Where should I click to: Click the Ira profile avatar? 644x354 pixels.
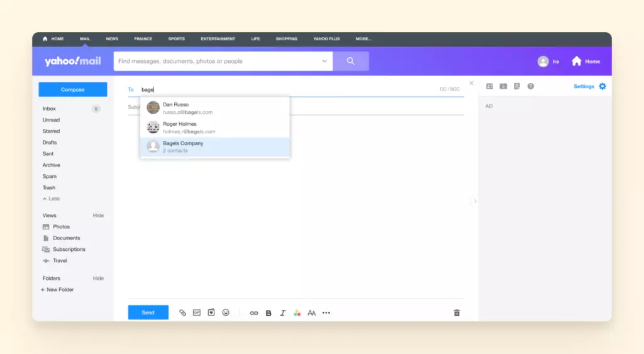tap(543, 61)
